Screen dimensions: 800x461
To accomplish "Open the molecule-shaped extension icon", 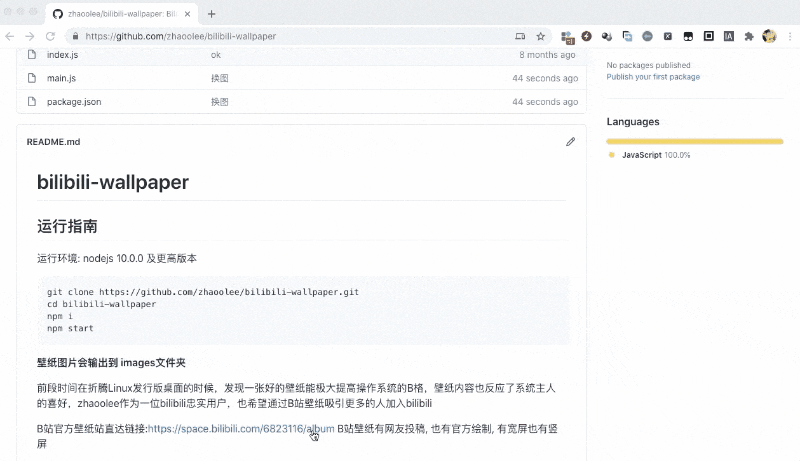I will pos(607,36).
